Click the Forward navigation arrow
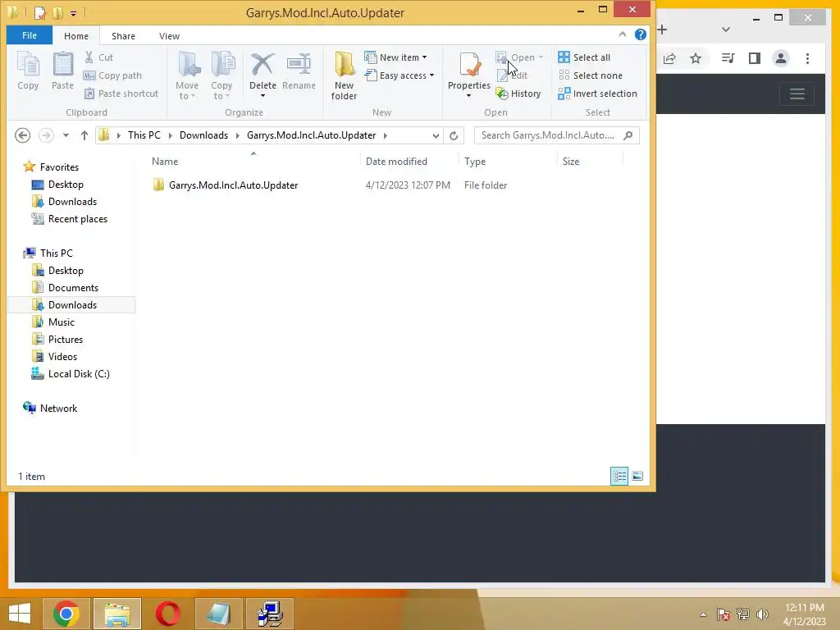This screenshot has width=840, height=630. pos(46,135)
